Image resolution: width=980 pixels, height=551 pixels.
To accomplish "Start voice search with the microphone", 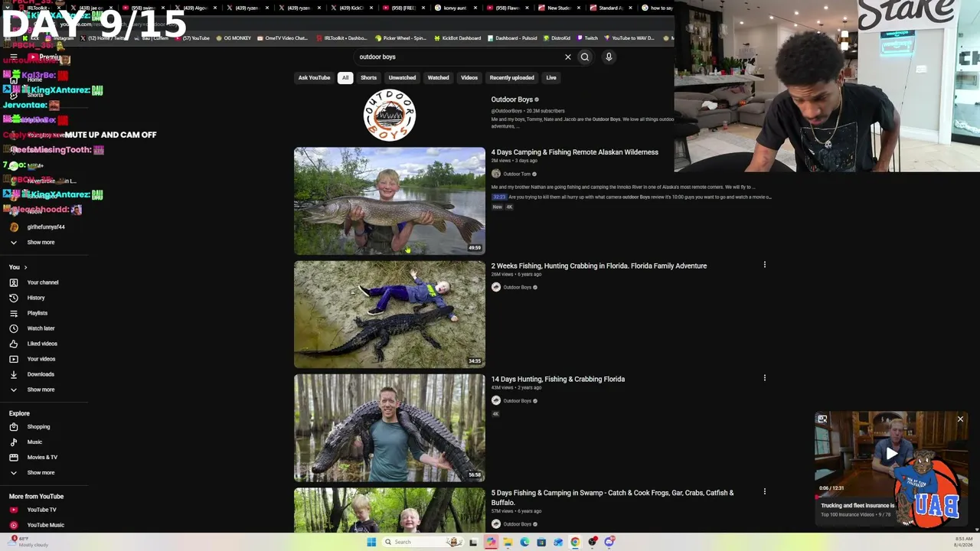I will click(x=609, y=57).
